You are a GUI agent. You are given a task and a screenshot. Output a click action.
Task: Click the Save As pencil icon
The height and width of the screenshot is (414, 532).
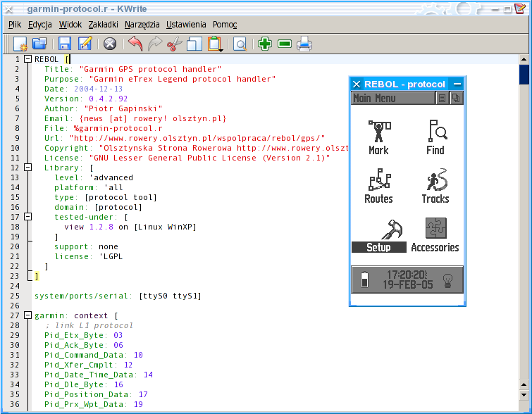[85, 44]
